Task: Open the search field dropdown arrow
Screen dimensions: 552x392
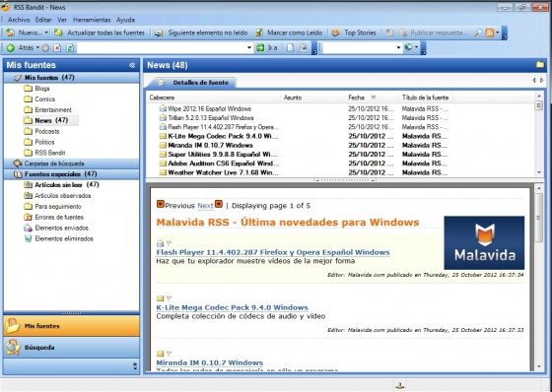Action: [398, 47]
